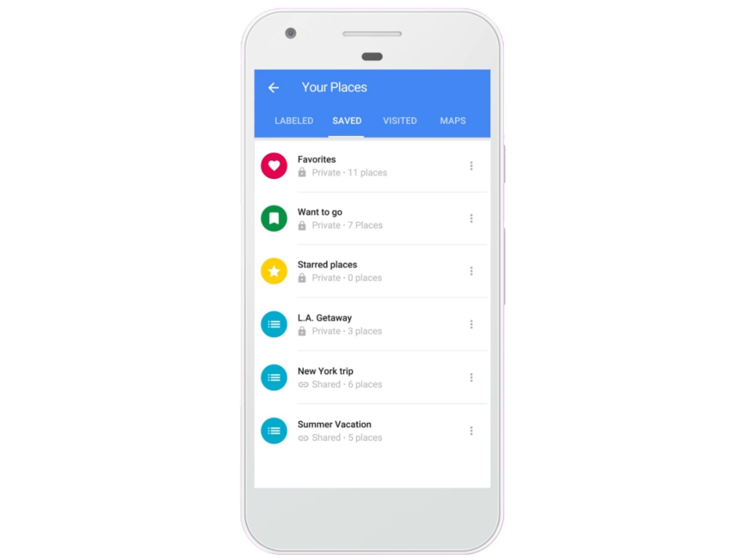Viewport: 747px width, 560px height.
Task: Open options menu for L.A. Getaway
Action: tap(471, 324)
